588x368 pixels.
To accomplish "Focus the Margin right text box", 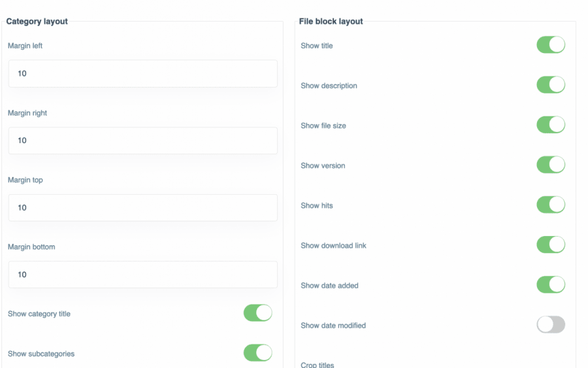I will pyautogui.click(x=142, y=141).
